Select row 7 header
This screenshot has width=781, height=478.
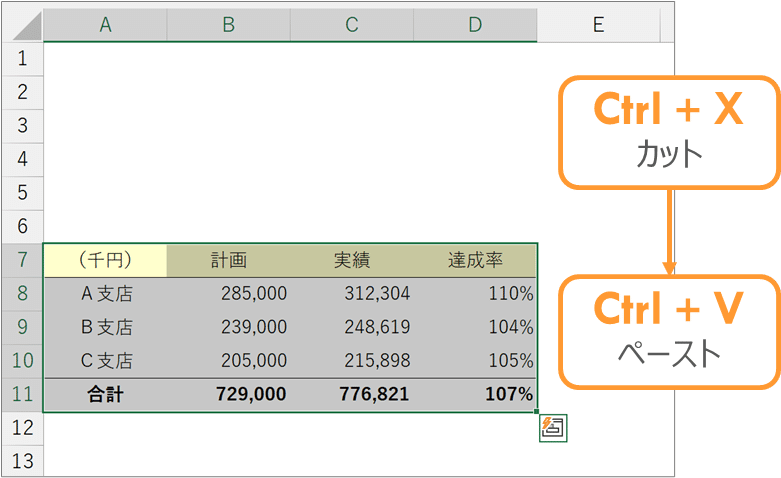tap(22, 260)
